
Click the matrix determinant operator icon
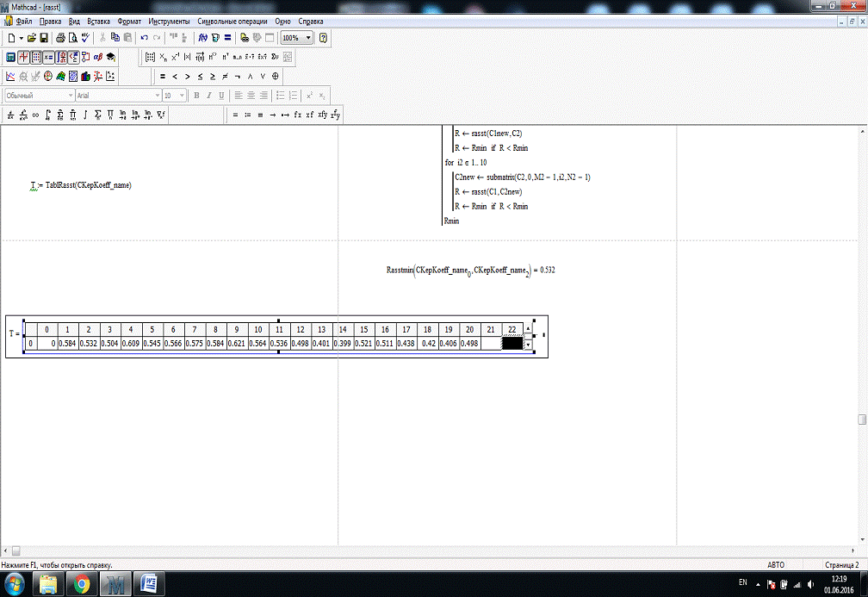(x=187, y=57)
